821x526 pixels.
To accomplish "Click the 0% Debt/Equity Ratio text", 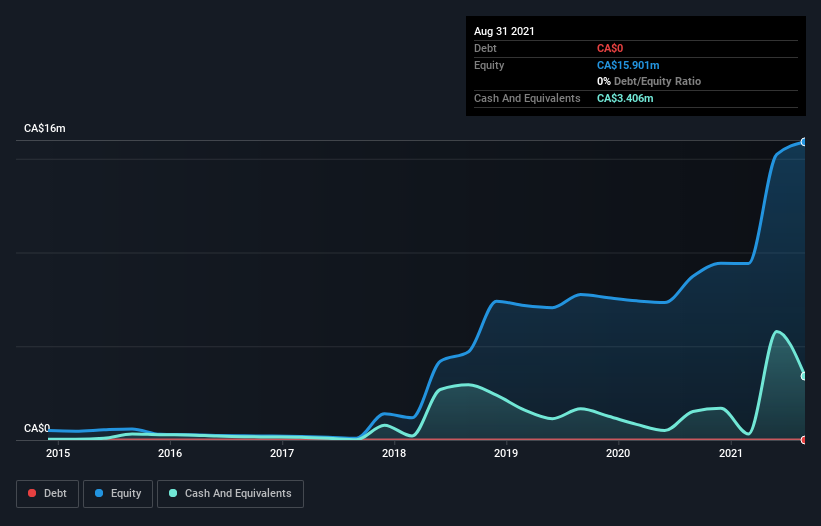I will (x=649, y=81).
